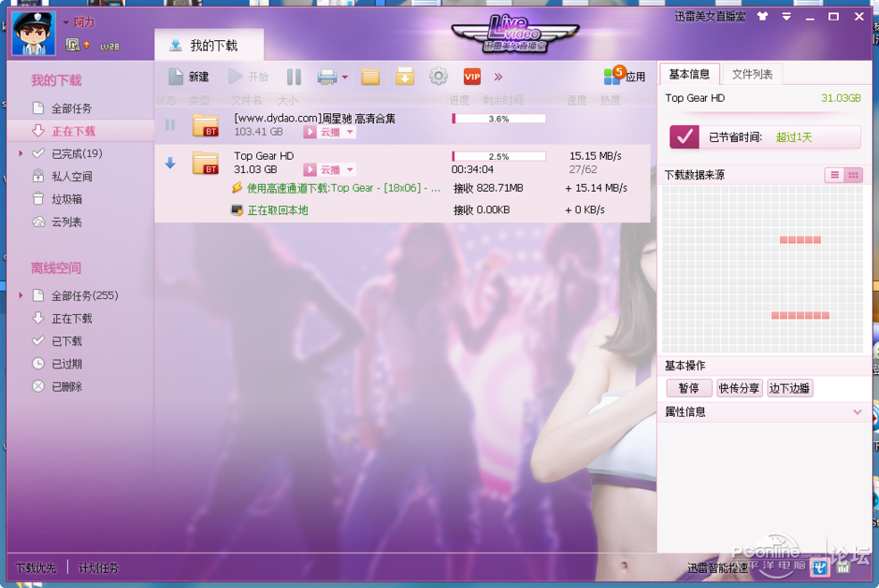Click download arrow status of Top Gear HD
This screenshot has width=879, height=588.
tap(170, 162)
